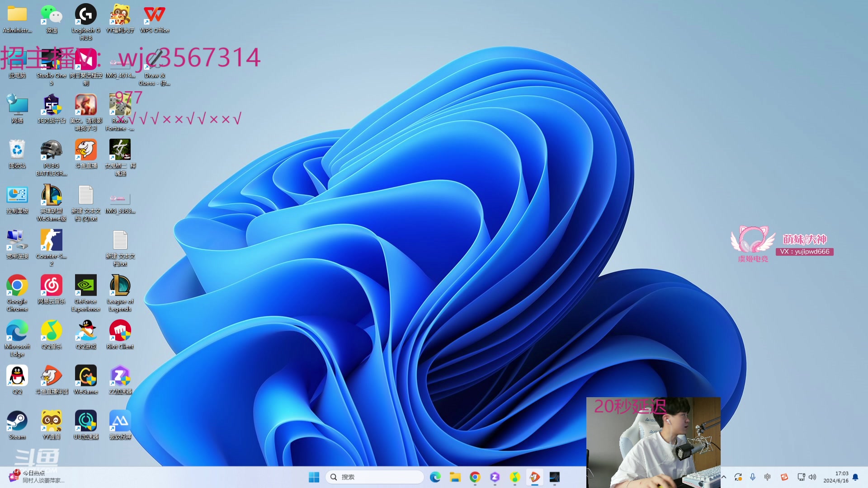Screen dimensions: 868x488
Task: Launch 斗鱼直播伴侣 shortcut
Action: click(x=52, y=380)
